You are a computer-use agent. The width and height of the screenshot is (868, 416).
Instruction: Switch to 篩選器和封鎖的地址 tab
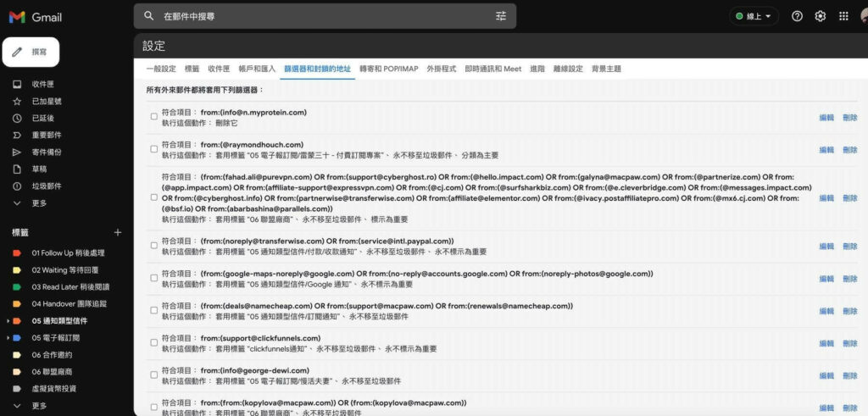[x=317, y=69]
